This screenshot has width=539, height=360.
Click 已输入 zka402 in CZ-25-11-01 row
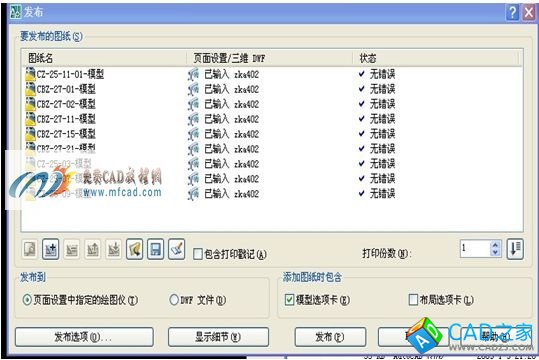232,74
